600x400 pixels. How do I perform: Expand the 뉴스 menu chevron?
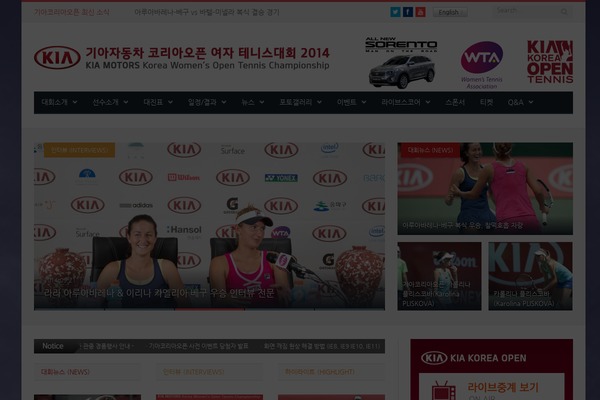click(x=262, y=102)
